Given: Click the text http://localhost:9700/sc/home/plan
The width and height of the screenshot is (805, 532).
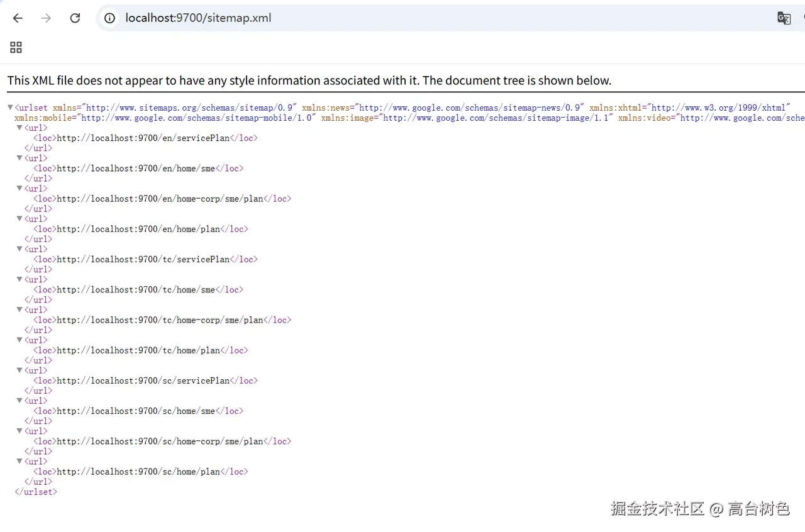Looking at the screenshot, I should pyautogui.click(x=138, y=472).
